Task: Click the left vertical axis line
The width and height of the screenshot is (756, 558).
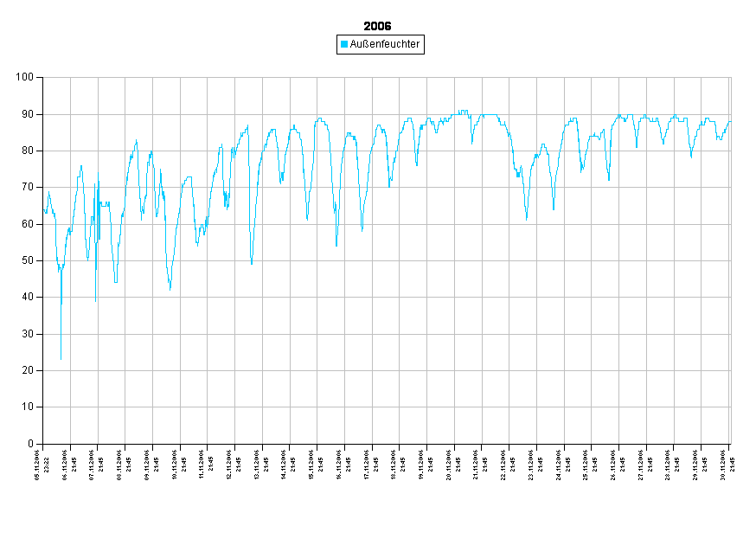Action: click(x=43, y=260)
